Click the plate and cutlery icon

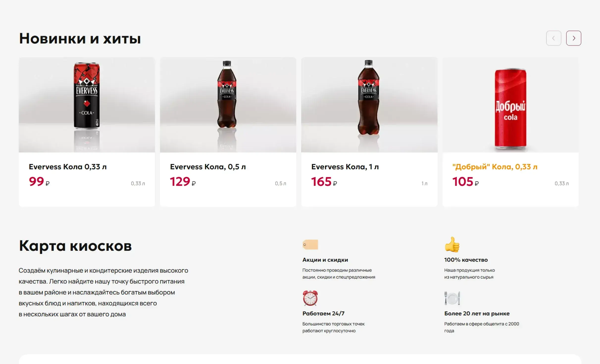[452, 298]
